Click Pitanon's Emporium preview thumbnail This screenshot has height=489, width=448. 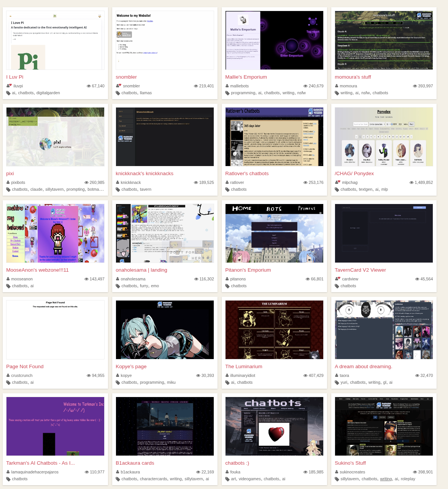(x=274, y=233)
